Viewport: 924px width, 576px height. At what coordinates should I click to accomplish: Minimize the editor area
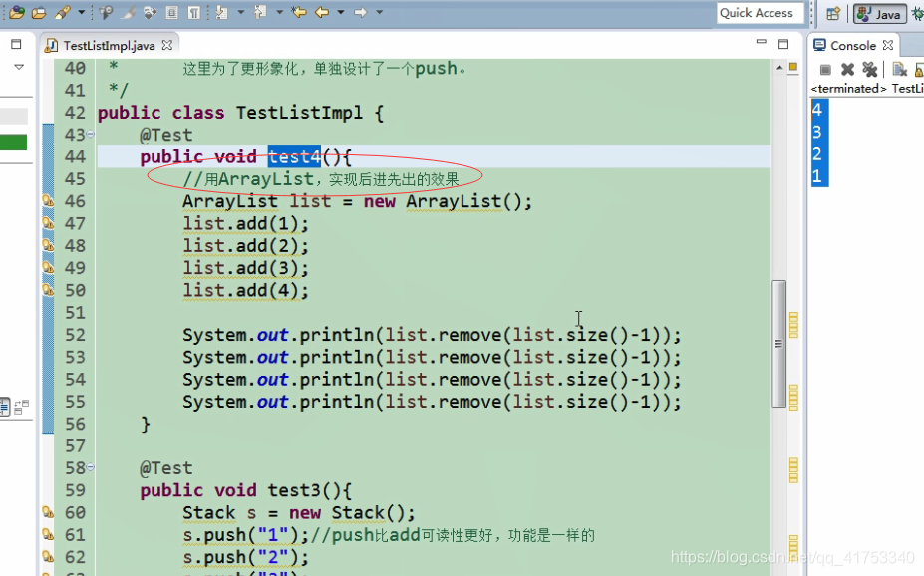coord(762,42)
